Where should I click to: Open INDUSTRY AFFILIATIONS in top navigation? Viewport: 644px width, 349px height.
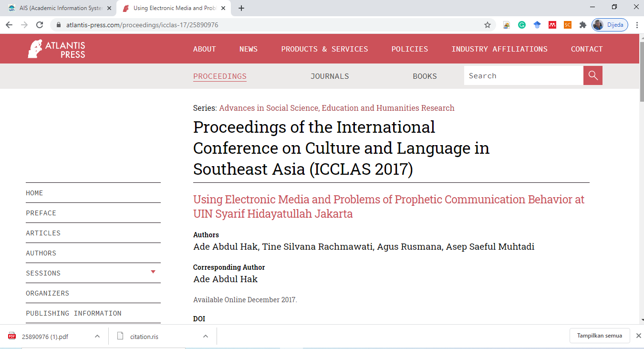coord(499,49)
